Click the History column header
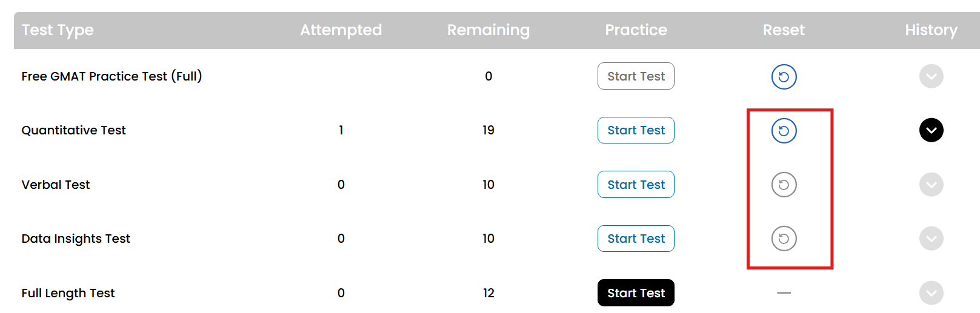Screen dimensions: 980x313 click(x=931, y=30)
